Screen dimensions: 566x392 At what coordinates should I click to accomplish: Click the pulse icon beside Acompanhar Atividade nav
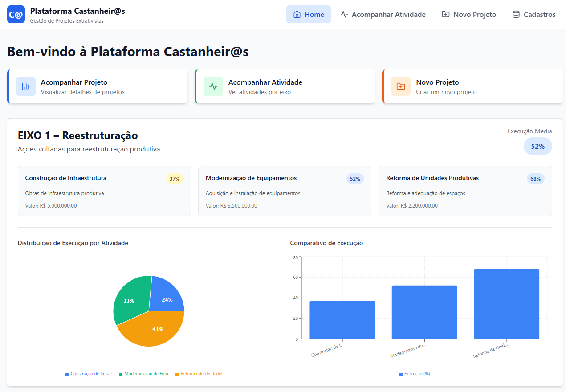pos(344,15)
